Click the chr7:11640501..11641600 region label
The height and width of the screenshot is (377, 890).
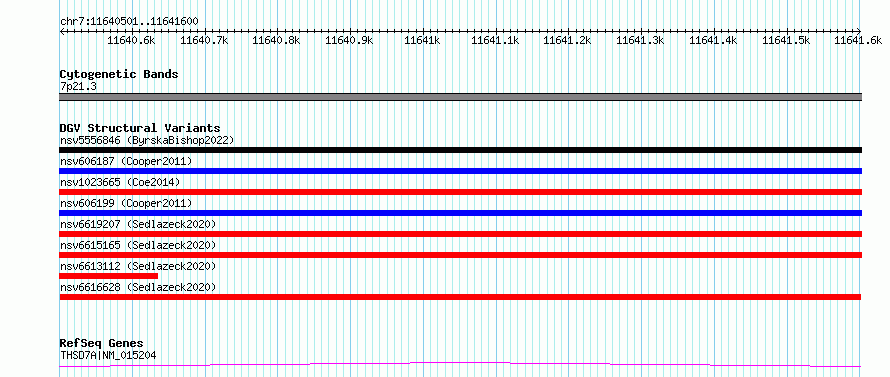click(x=129, y=22)
